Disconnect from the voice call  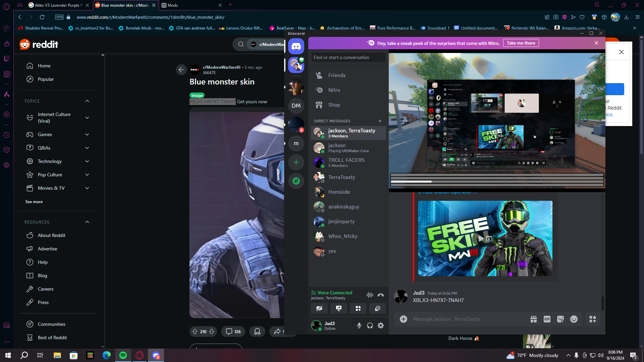[x=381, y=295]
